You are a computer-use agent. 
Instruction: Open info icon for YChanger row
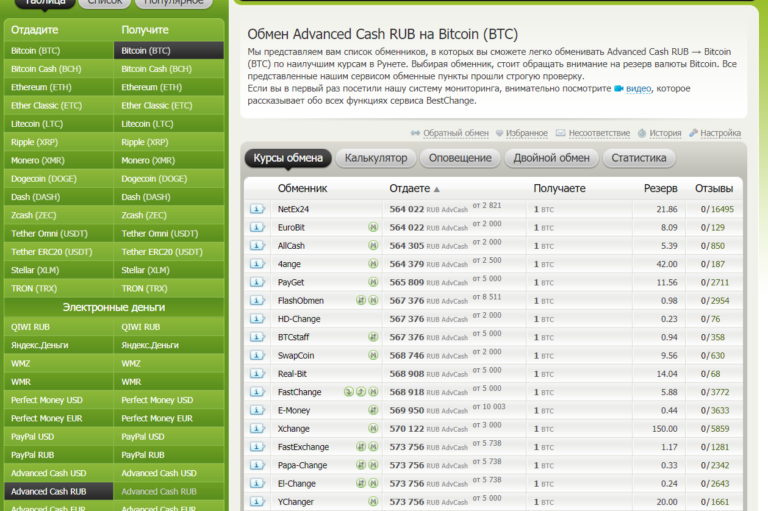(257, 502)
